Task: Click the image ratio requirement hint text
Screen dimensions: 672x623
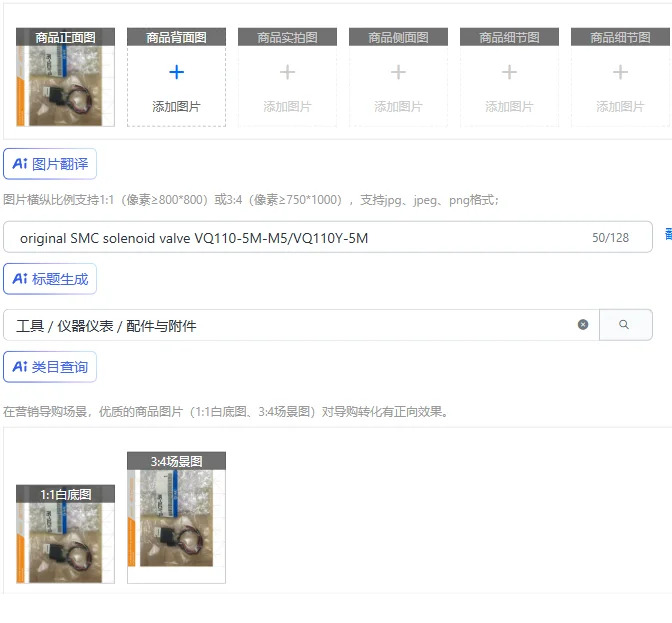Action: pos(251,200)
